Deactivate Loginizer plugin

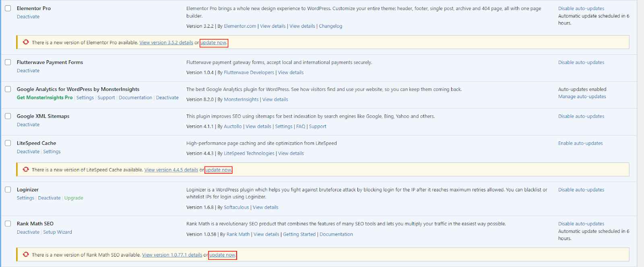49,198
